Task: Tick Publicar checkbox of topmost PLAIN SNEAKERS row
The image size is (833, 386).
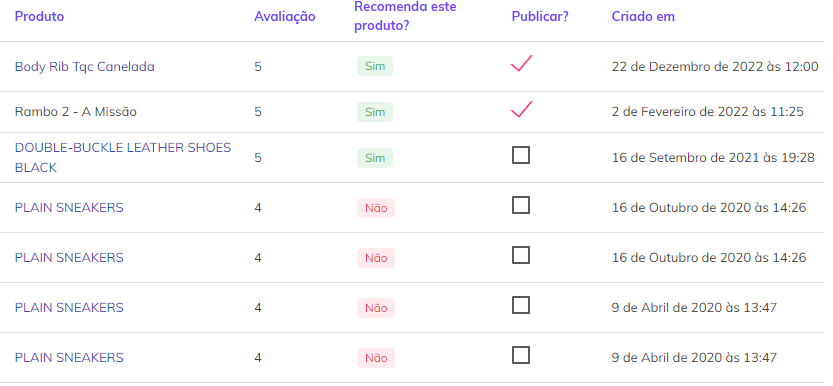Action: [x=521, y=205]
